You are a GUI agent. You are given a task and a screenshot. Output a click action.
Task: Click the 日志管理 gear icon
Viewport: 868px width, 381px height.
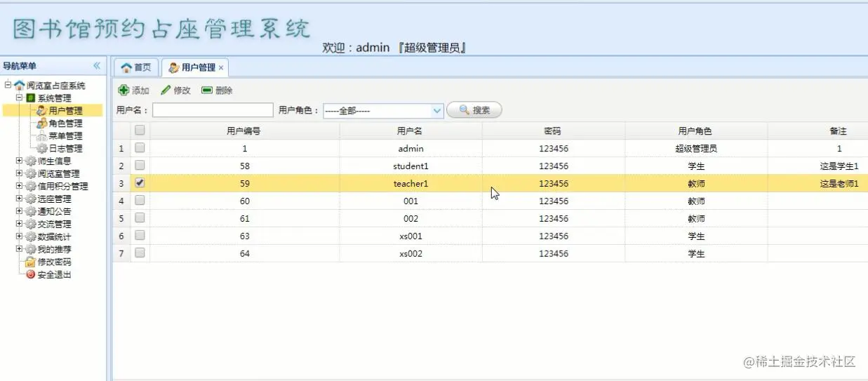pos(42,148)
